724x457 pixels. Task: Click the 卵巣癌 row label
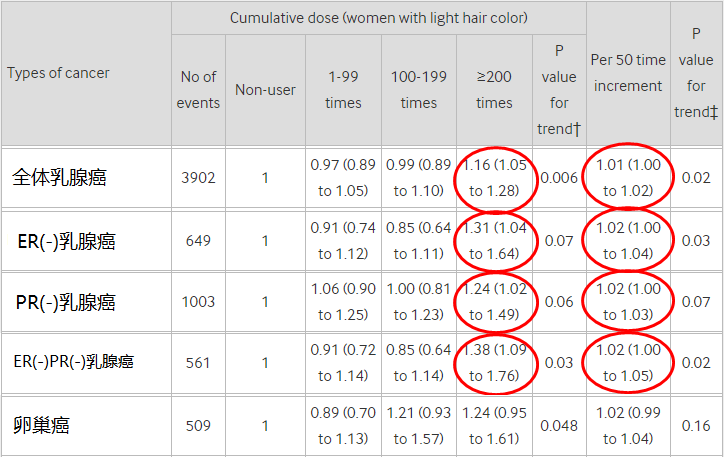(41, 425)
